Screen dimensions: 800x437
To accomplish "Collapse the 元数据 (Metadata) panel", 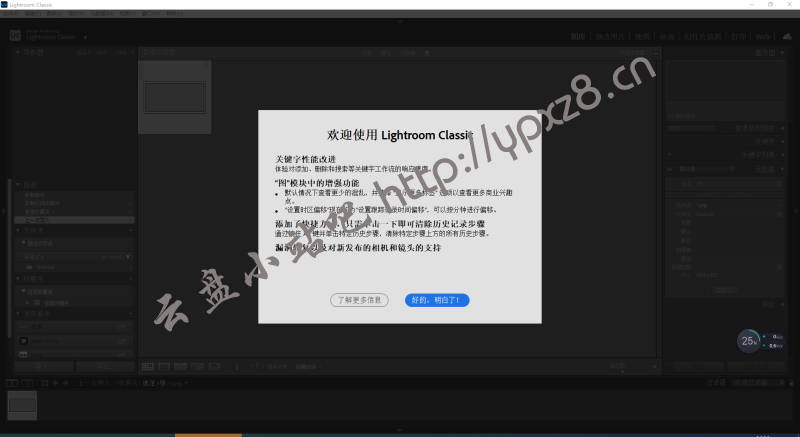I will pos(782,169).
